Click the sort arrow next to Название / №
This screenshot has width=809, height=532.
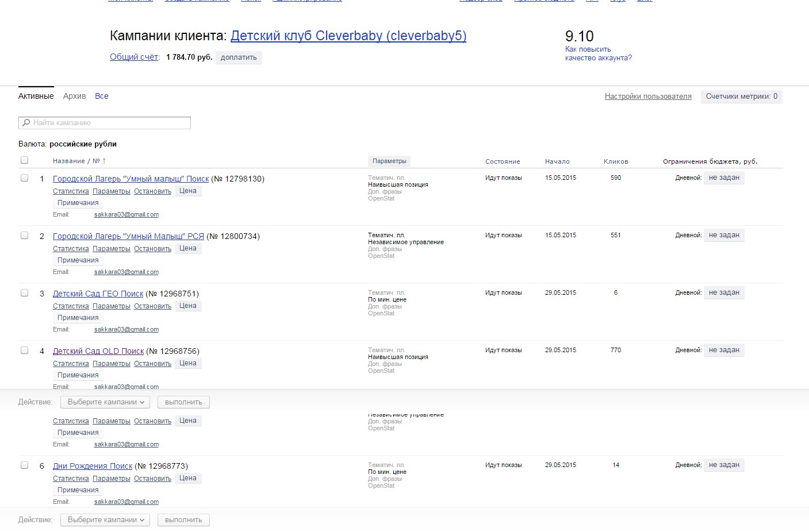point(104,161)
